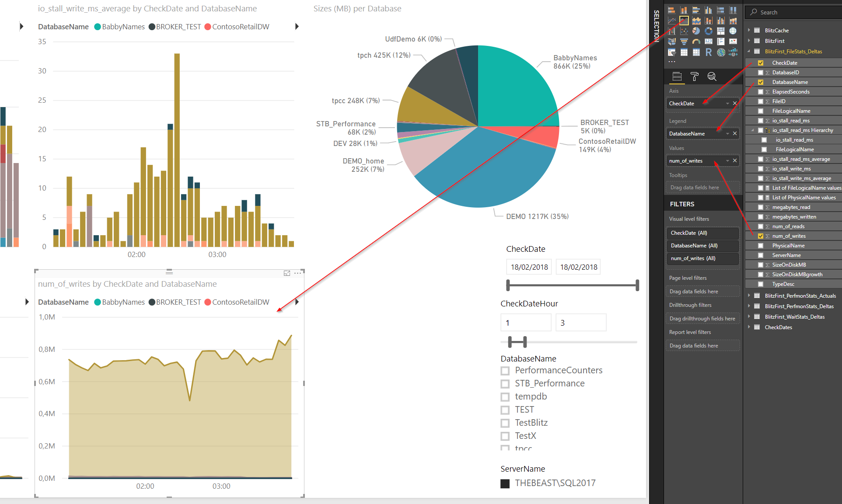Tick the tempdb slicer checkbox
Image resolution: width=842 pixels, height=504 pixels.
505,397
